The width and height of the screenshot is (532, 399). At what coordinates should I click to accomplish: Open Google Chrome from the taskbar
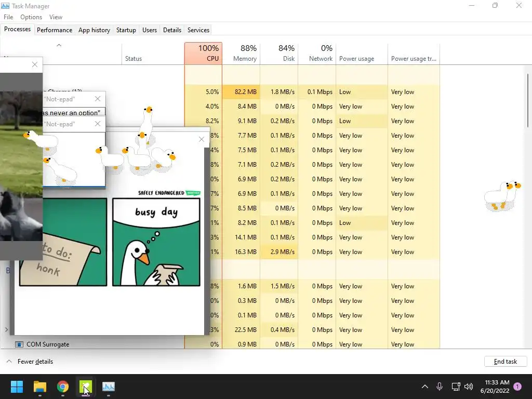point(63,387)
